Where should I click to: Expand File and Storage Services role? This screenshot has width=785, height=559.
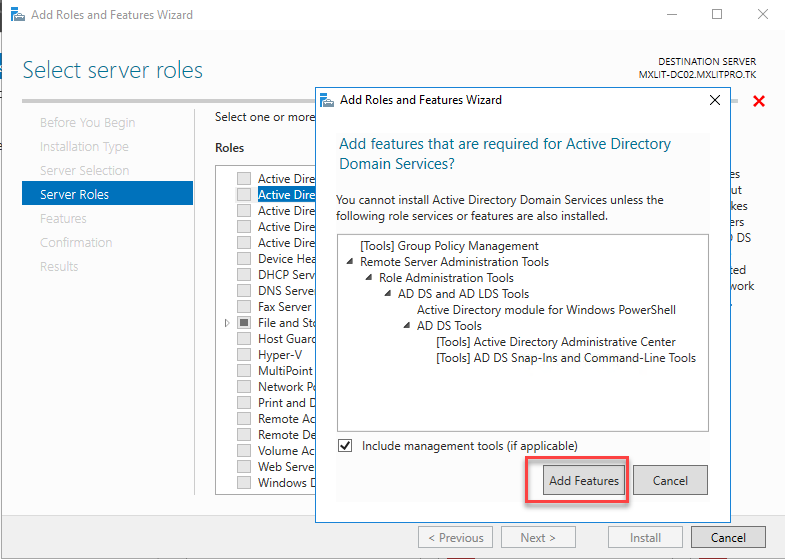click(228, 323)
